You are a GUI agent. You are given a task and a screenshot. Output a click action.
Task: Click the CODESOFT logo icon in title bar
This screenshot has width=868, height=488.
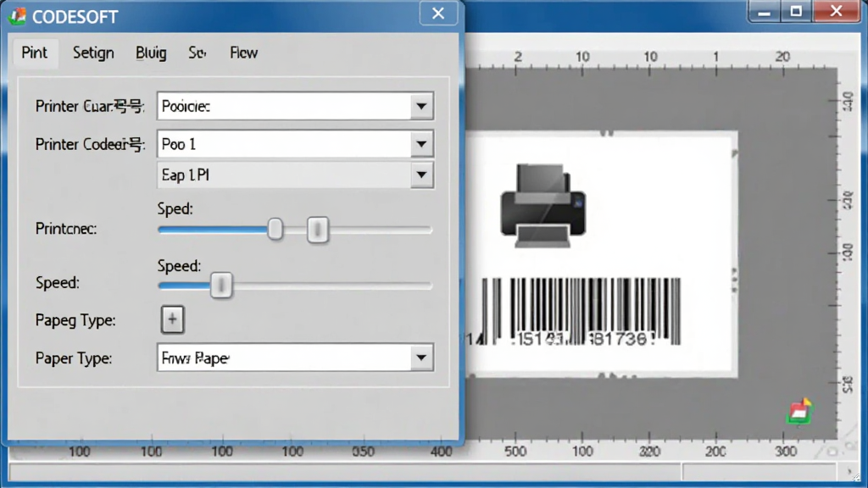pos(17,16)
